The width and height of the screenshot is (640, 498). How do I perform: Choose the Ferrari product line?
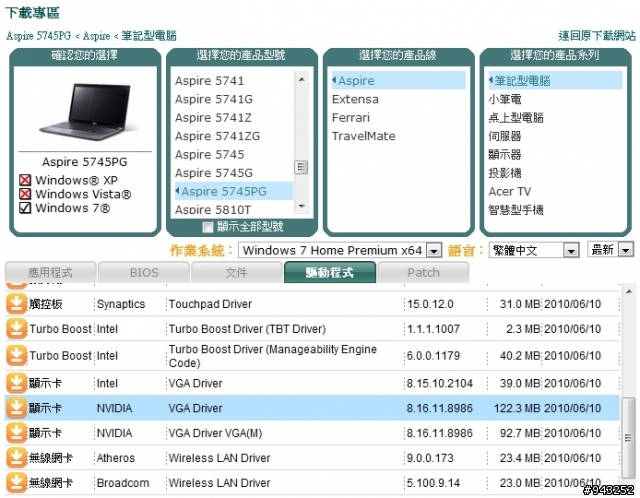click(x=351, y=118)
